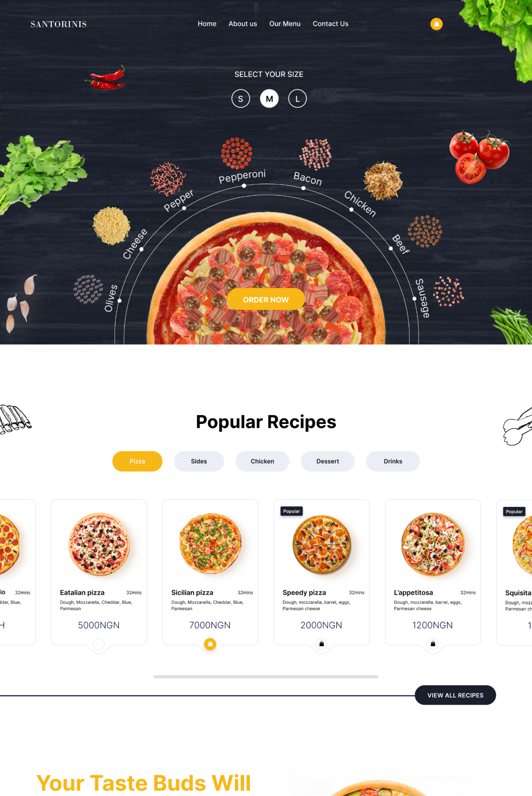Select medium pizza size M
Viewport: 532px width, 796px height.
click(269, 99)
